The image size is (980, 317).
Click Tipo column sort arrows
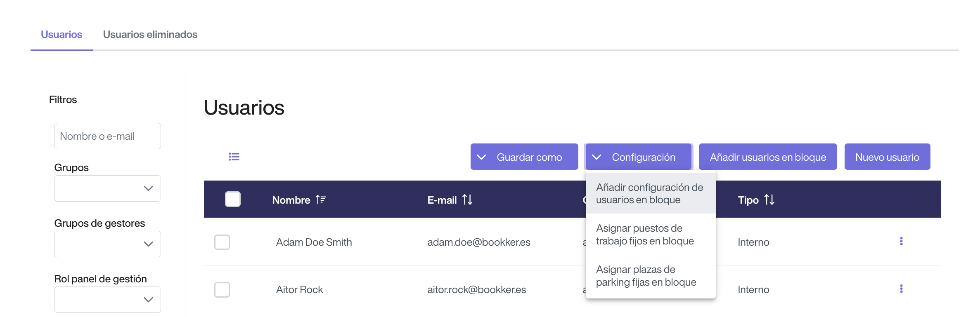[769, 200]
